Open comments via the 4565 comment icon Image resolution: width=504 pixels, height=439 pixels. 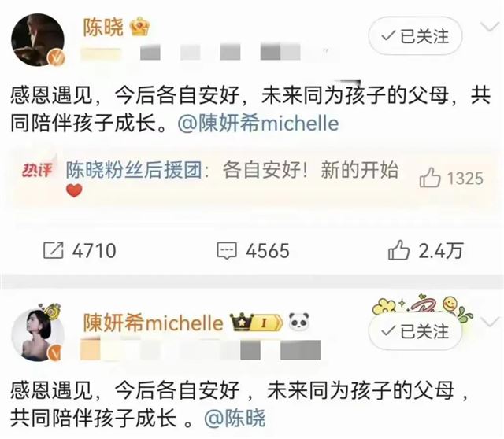[x=227, y=251]
